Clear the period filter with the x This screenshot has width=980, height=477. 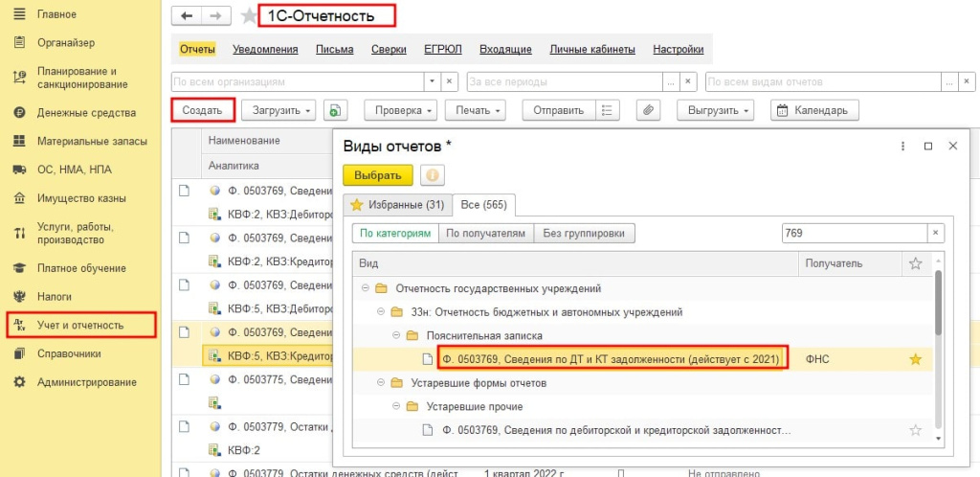point(688,82)
